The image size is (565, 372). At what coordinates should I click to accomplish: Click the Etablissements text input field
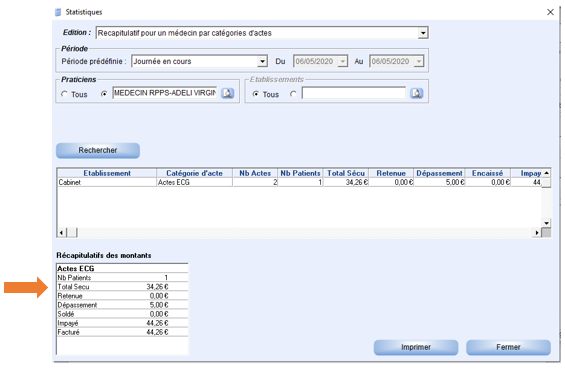tap(353, 93)
